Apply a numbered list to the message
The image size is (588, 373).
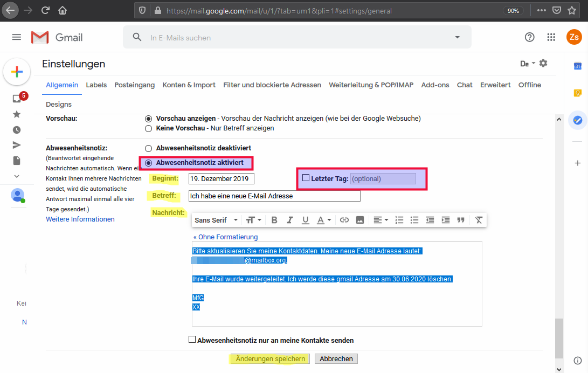[x=399, y=220]
